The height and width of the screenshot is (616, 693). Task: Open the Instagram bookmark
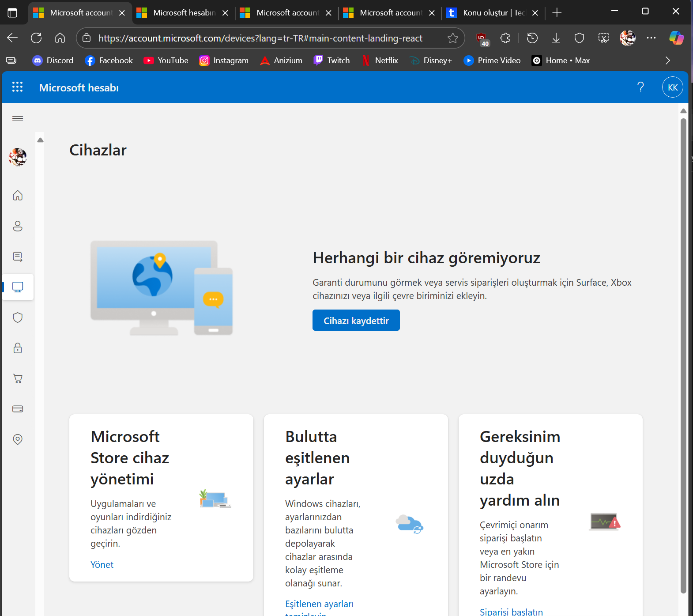click(x=224, y=60)
